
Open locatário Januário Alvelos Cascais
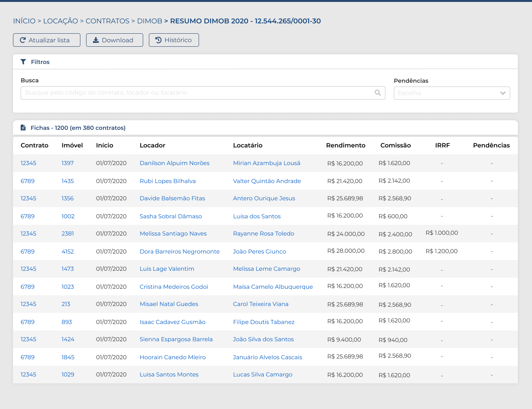coord(268,357)
